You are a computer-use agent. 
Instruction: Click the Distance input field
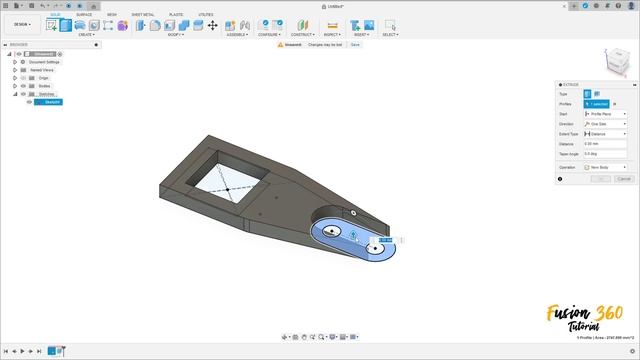pyautogui.click(x=605, y=144)
